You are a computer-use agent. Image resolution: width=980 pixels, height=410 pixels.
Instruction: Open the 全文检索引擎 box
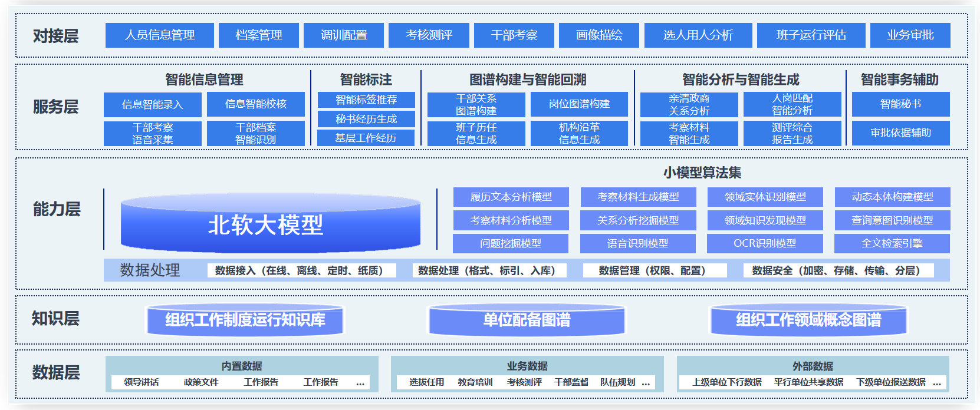[892, 243]
